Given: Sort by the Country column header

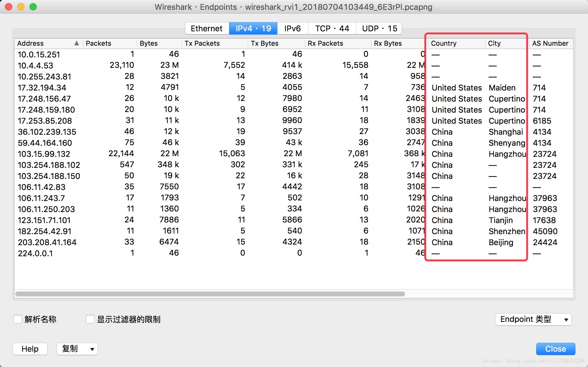Looking at the screenshot, I should (456, 43).
